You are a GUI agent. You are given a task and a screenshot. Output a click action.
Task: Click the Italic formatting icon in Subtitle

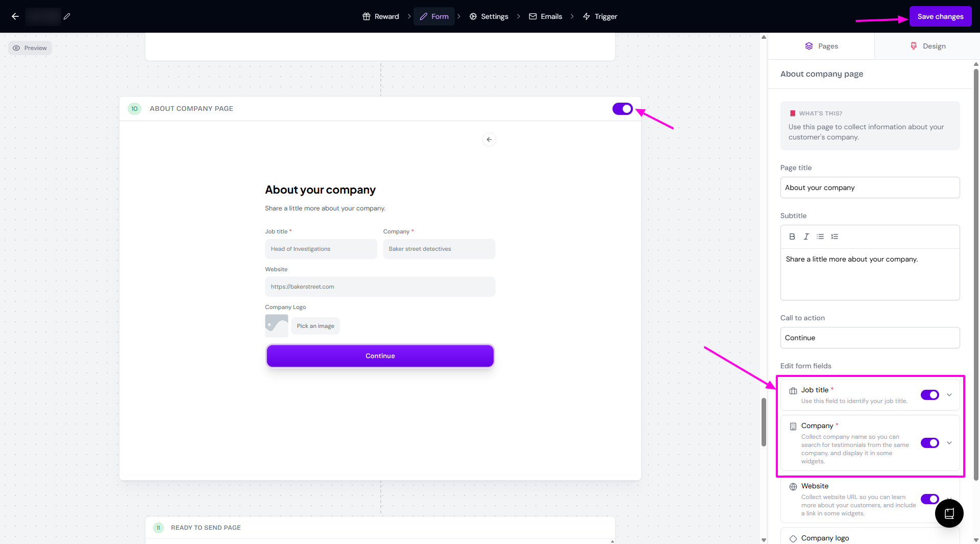(806, 236)
